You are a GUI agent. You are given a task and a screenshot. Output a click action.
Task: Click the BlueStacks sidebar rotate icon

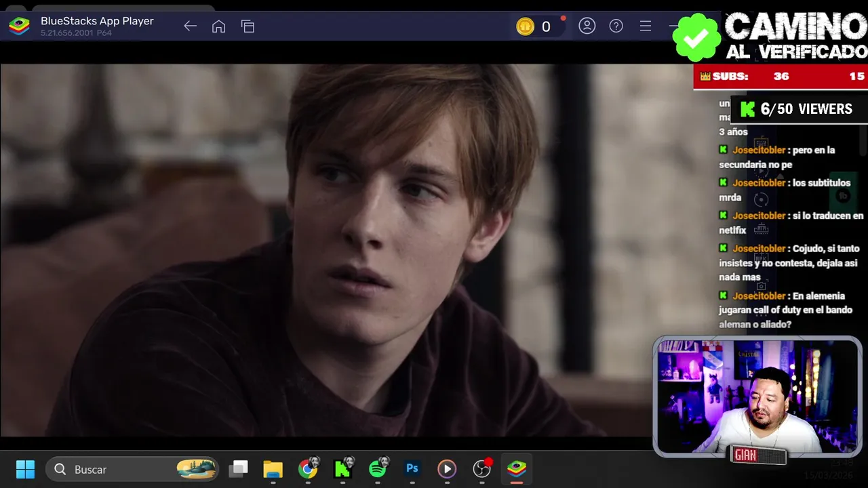point(761,200)
